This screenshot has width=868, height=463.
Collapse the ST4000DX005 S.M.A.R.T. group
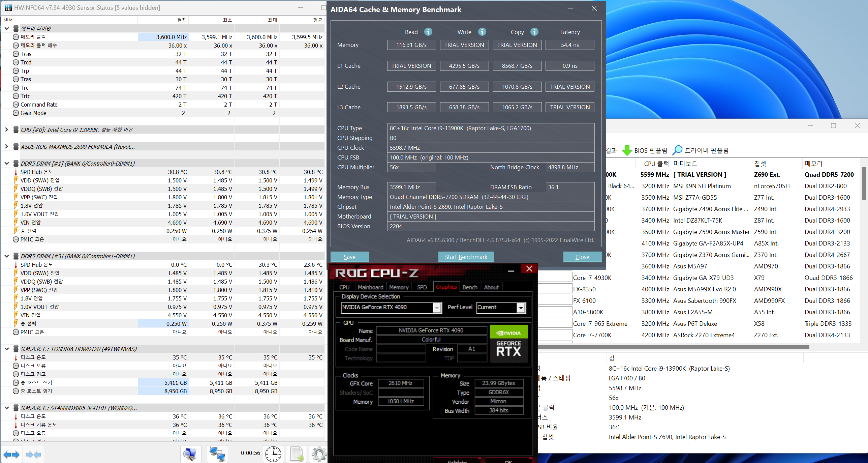coord(6,408)
